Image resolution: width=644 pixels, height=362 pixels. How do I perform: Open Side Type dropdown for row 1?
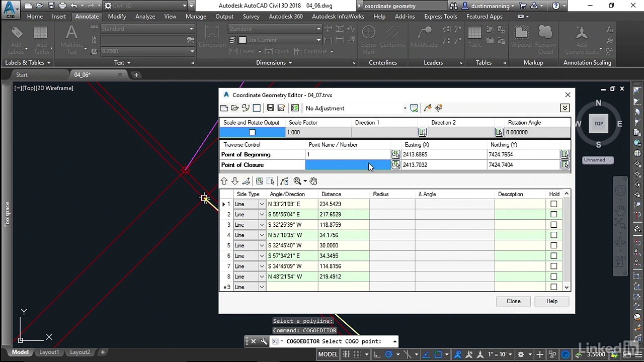pyautogui.click(x=262, y=204)
